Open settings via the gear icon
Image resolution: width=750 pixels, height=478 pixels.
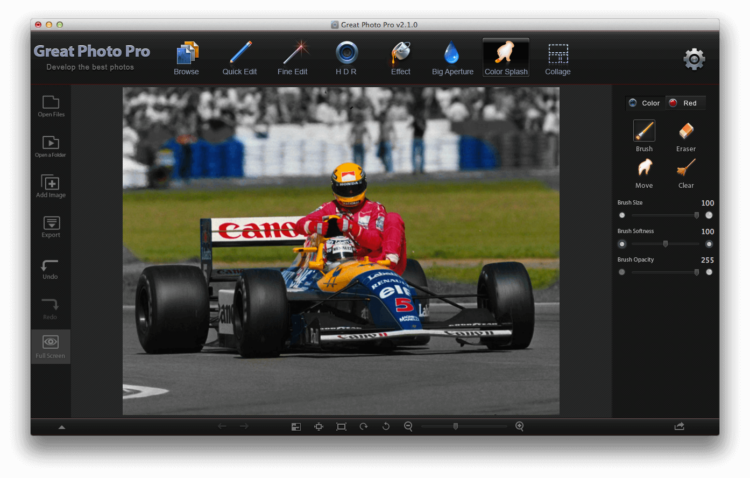click(x=694, y=59)
